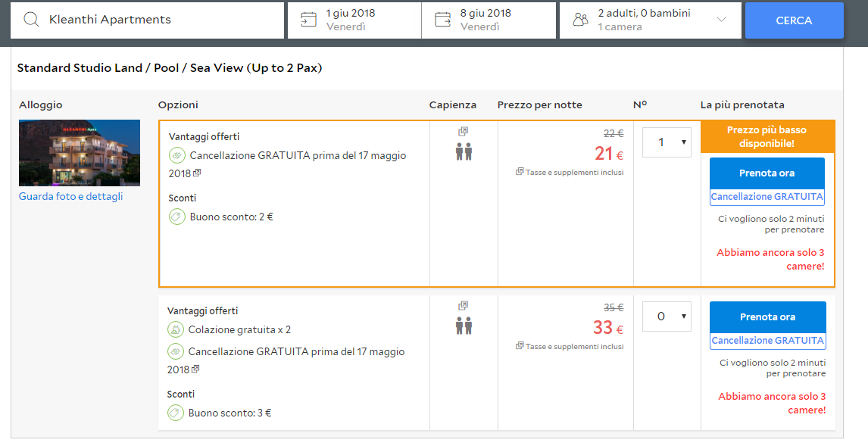Click the 3 € discount coupon icon

176,413
